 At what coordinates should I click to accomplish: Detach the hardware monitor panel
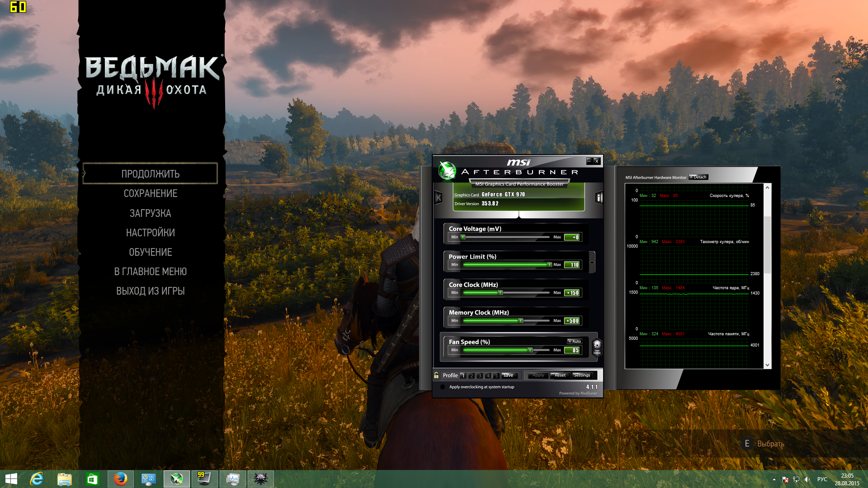point(698,177)
